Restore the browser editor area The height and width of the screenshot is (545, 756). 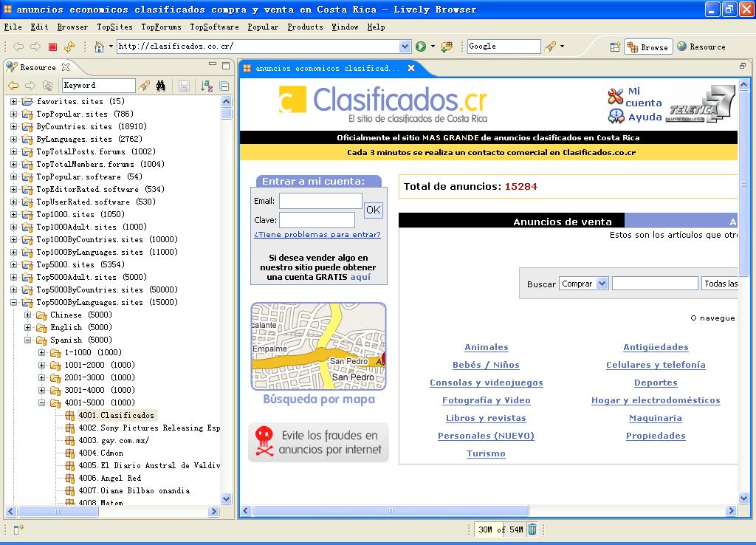pos(743,66)
